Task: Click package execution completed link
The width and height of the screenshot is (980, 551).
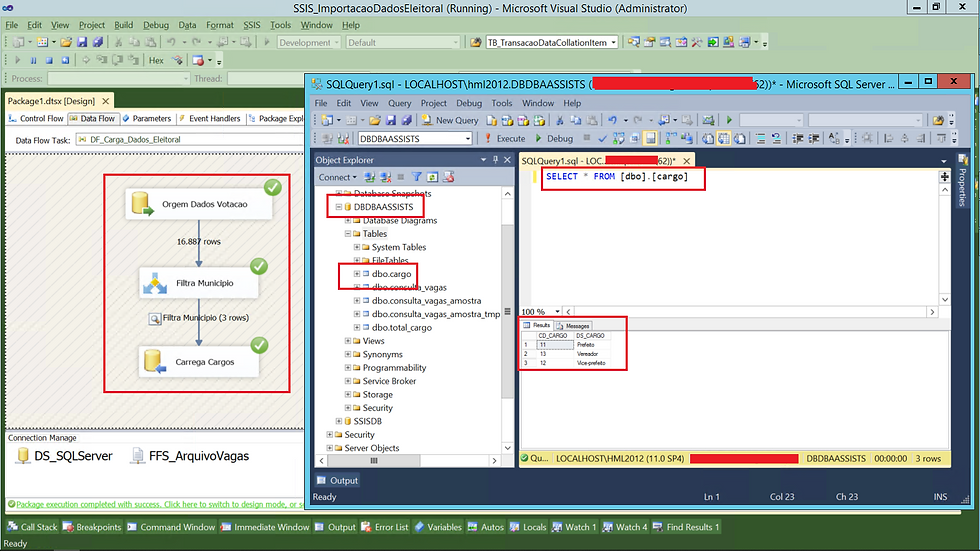Action: point(159,504)
